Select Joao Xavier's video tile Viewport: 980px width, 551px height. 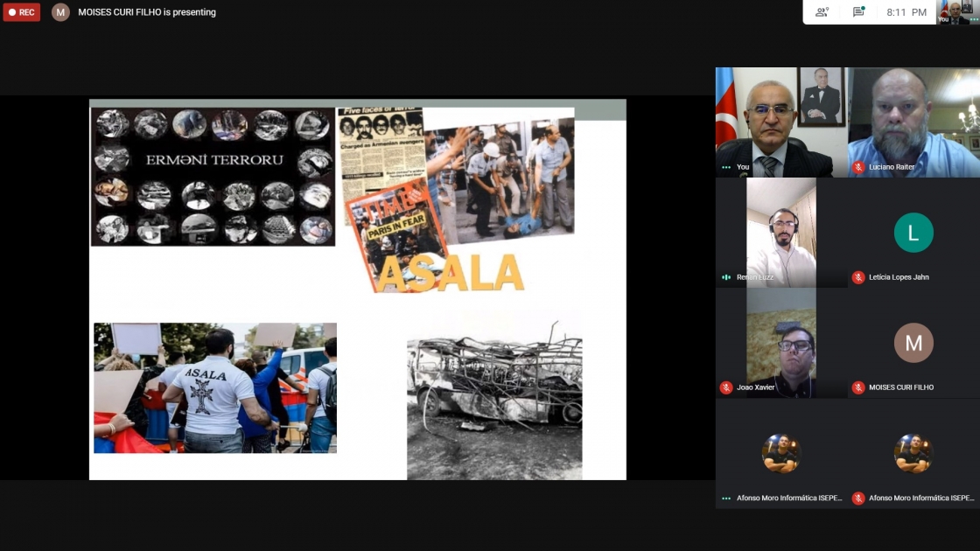coord(781,342)
